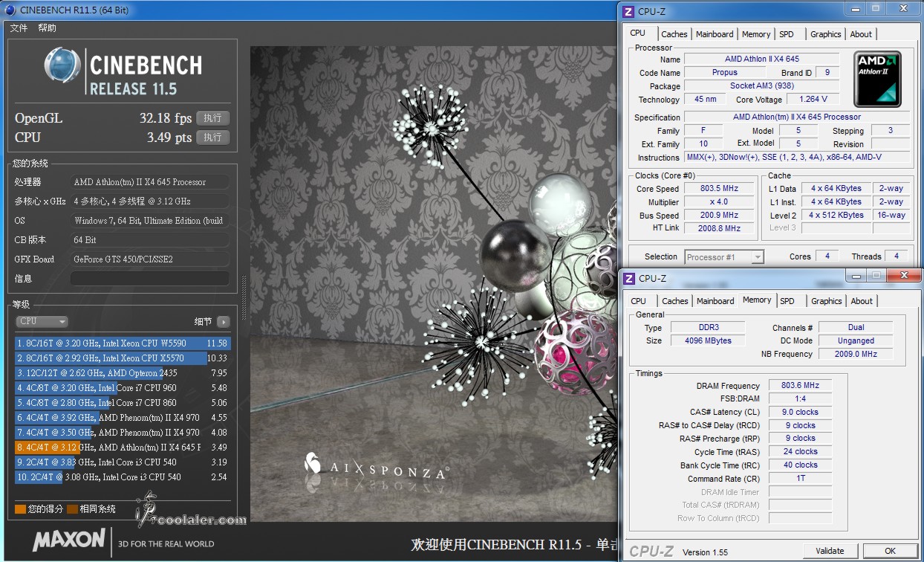924x562 pixels.
Task: Click the CPU-Z title icon of the CPU tab window
Action: (628, 11)
